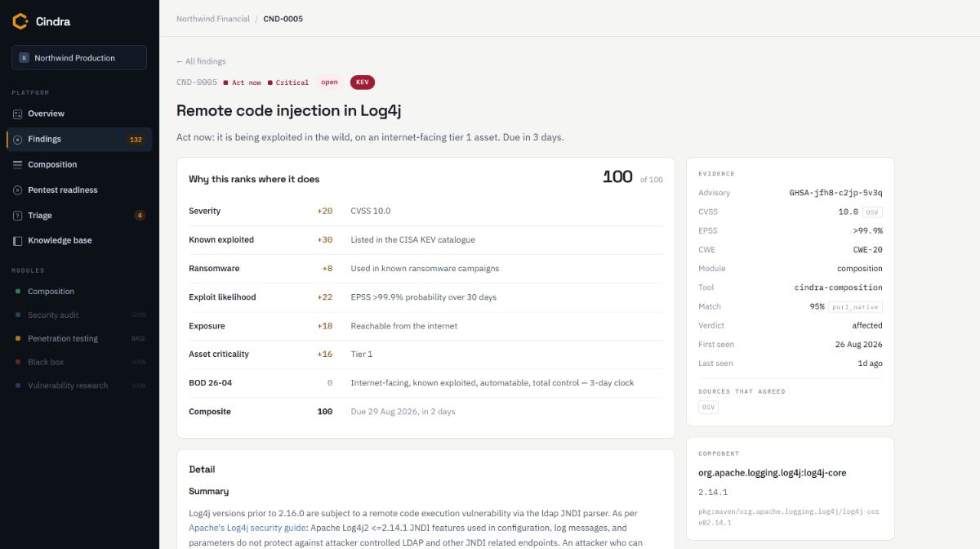Click component org.apache.logging.log4j:log4j-core name

(x=773, y=472)
